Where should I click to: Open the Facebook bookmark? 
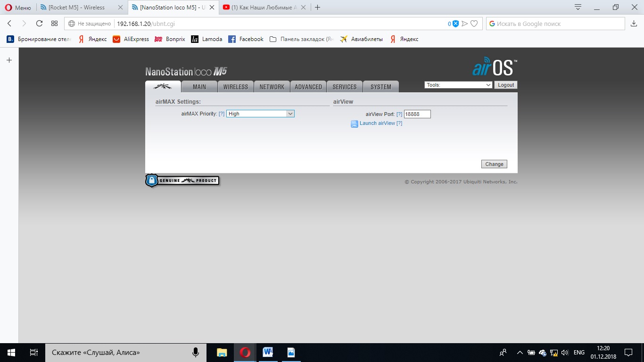246,39
